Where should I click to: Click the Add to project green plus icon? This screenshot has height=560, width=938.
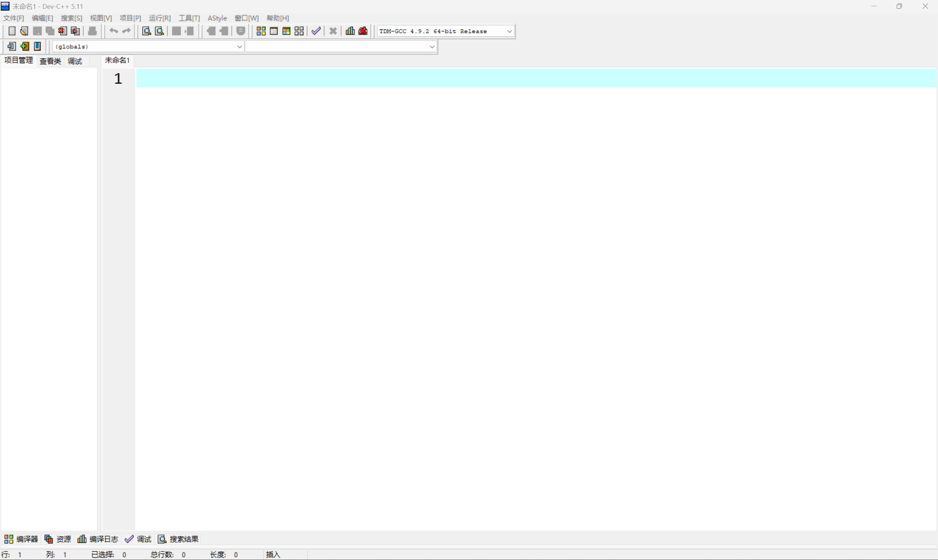click(x=25, y=47)
